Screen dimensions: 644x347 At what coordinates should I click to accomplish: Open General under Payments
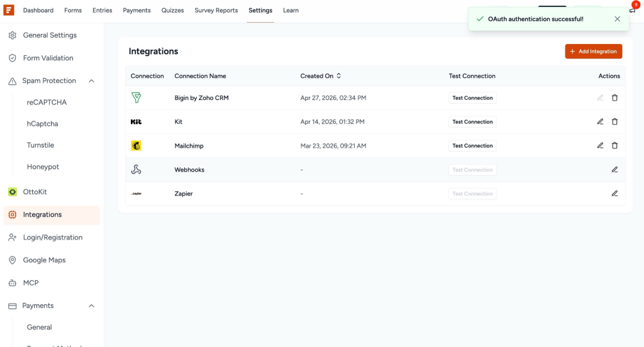point(40,328)
